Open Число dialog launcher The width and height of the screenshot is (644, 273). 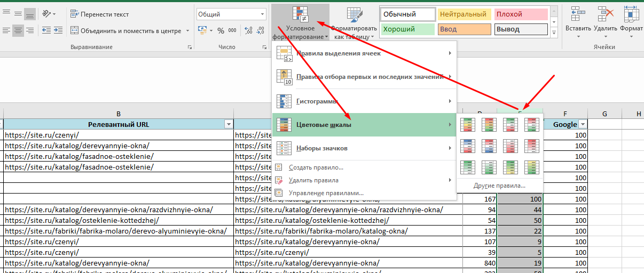click(x=264, y=47)
